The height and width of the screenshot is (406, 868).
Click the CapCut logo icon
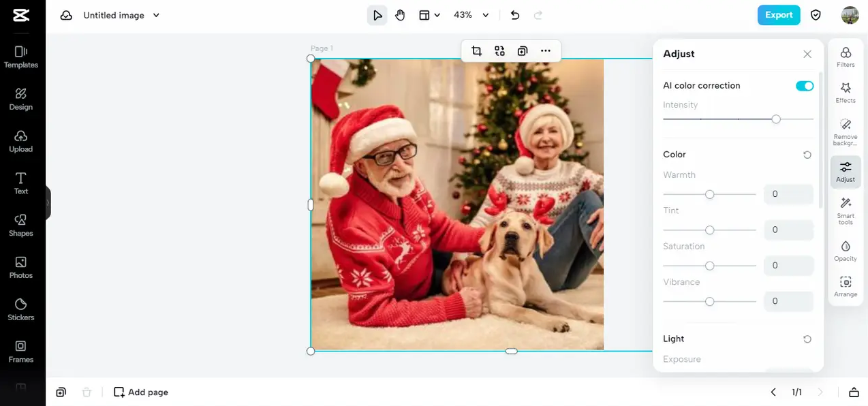pyautogui.click(x=21, y=15)
